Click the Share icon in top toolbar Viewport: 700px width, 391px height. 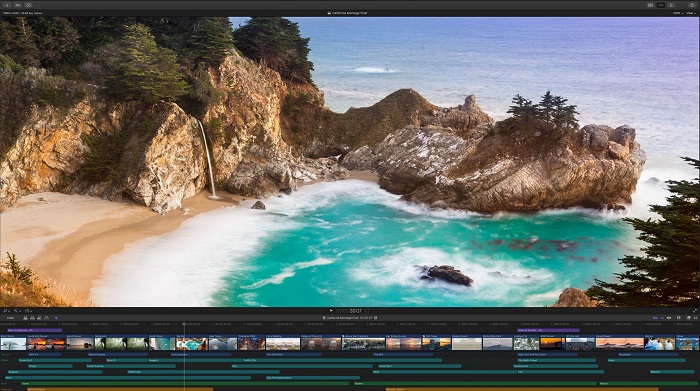pos(692,5)
